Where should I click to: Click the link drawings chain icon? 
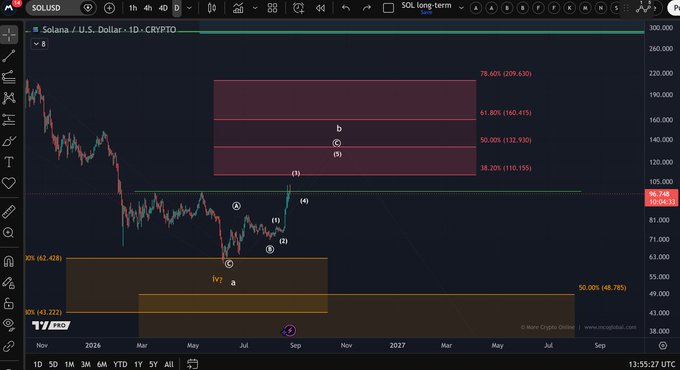pyautogui.click(x=9, y=346)
